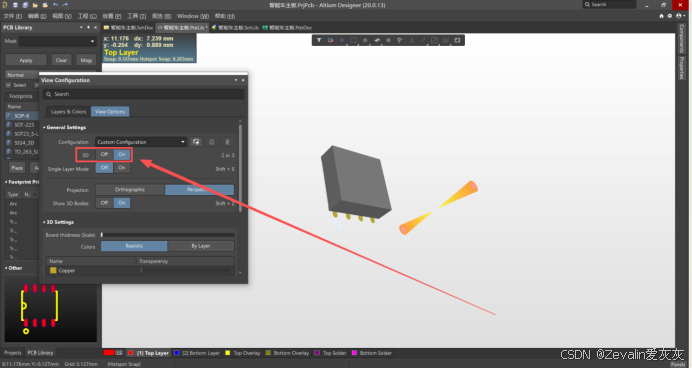Click the dimension tool icon in active bar
The width and height of the screenshot is (692, 369).
click(x=446, y=40)
